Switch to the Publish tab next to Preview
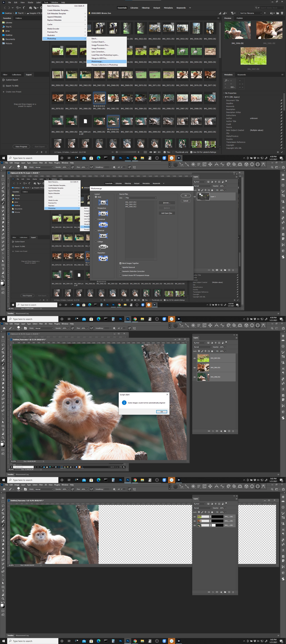 pyautogui.click(x=240, y=18)
